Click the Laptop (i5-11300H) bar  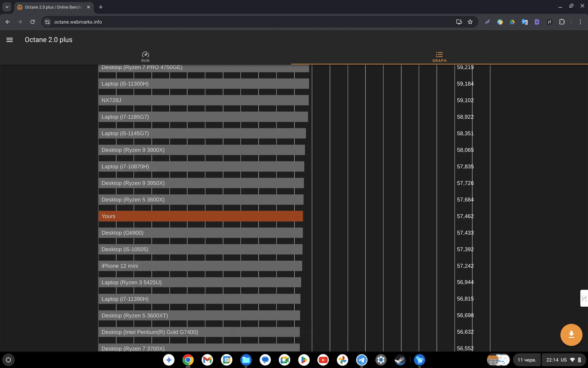(x=204, y=84)
